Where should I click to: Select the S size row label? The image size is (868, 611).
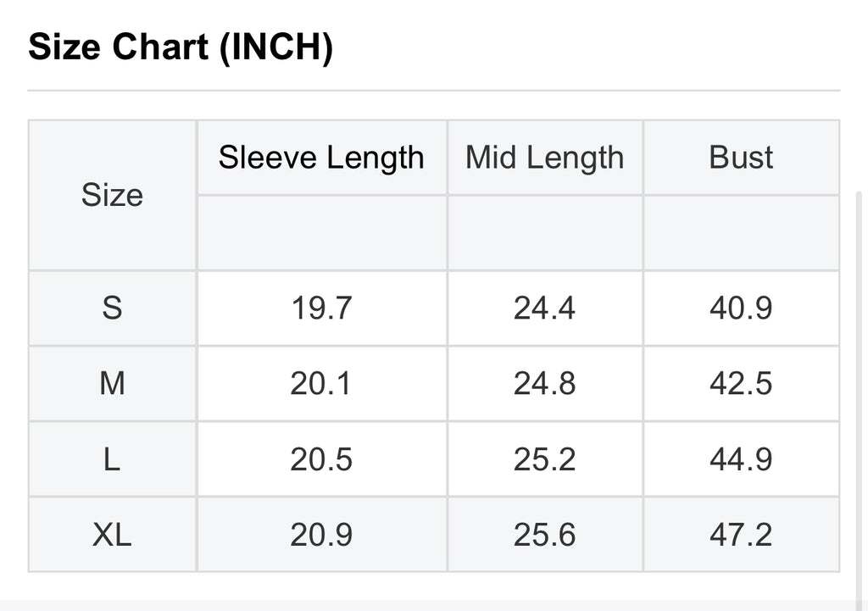113,308
